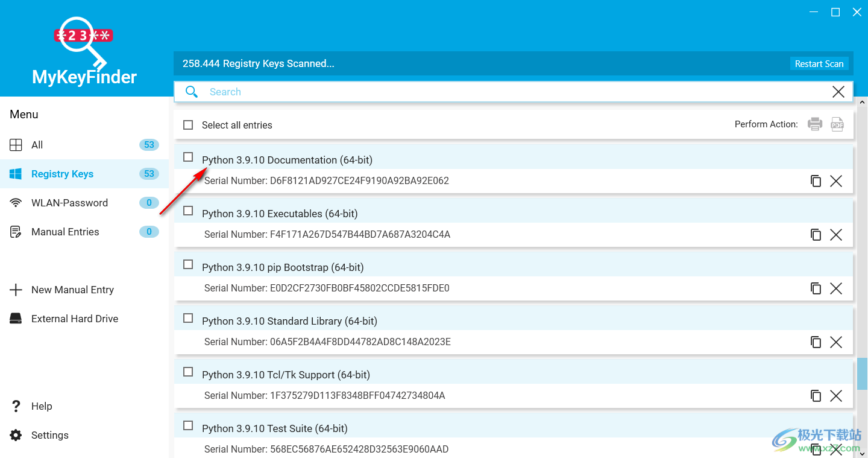Click serial number 568EC56876AE652428D32563E9060AAD
Viewport: 868px width, 458px height.
pos(359,450)
